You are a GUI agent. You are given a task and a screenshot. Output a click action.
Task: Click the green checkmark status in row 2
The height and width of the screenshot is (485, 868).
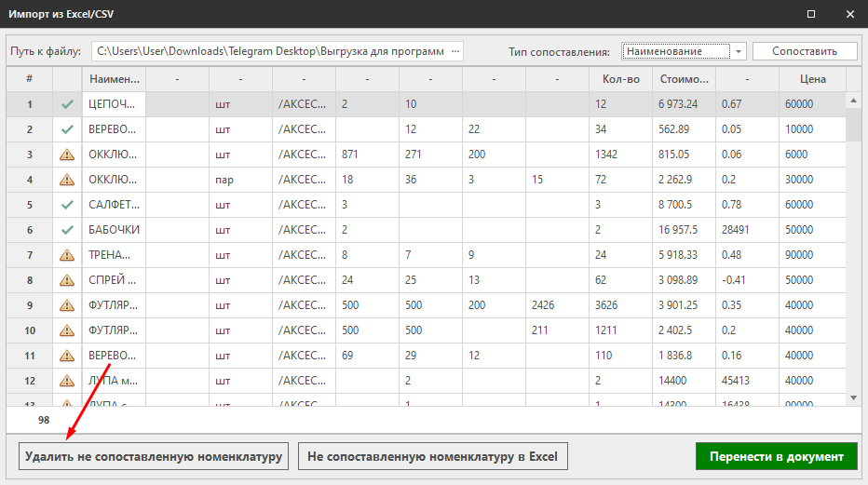[x=67, y=129]
